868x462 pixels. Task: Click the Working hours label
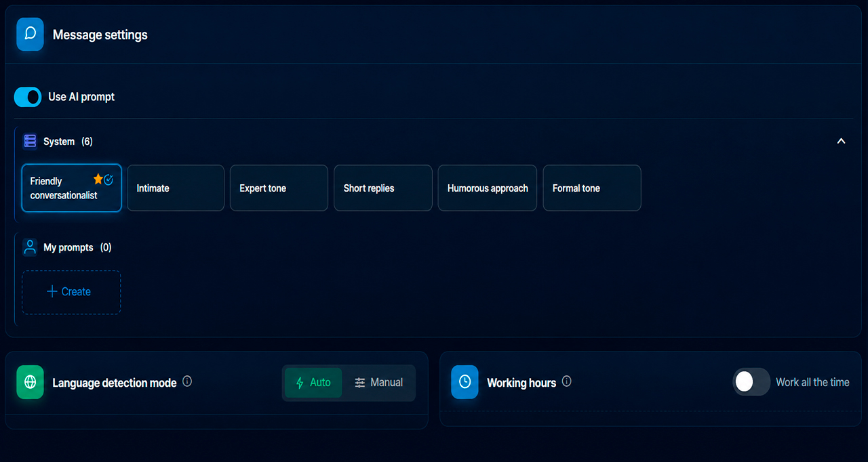click(x=521, y=383)
